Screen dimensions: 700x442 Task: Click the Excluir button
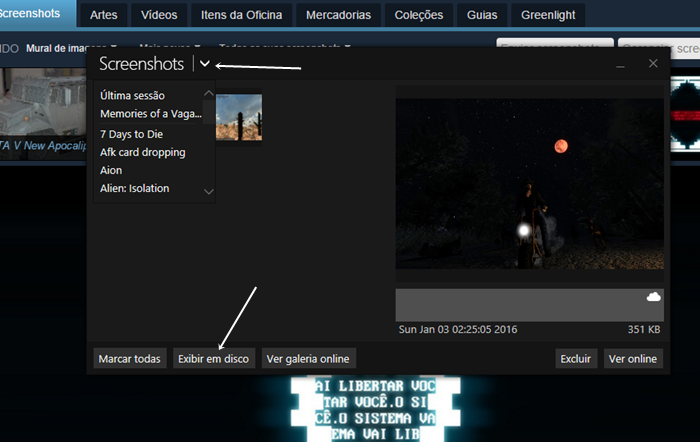(576, 359)
